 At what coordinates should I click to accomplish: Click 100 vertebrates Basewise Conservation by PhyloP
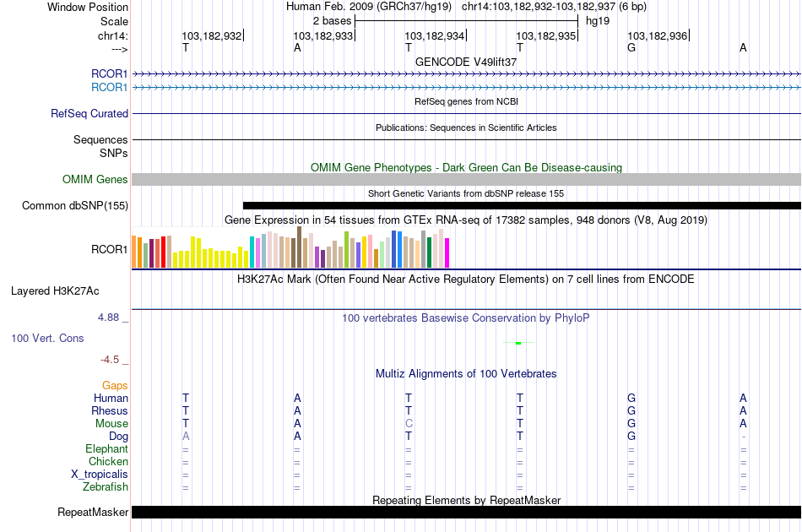point(466,318)
